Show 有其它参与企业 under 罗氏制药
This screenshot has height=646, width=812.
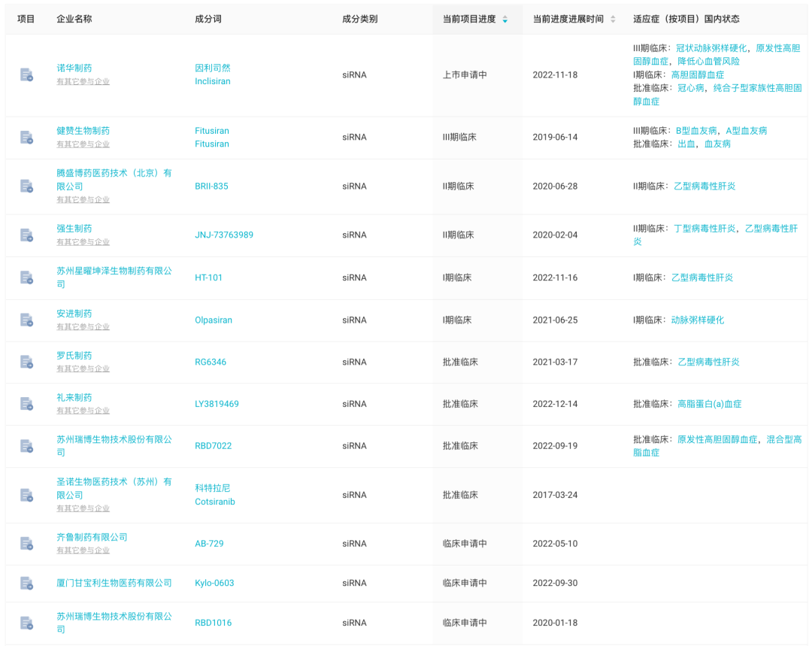83,368
